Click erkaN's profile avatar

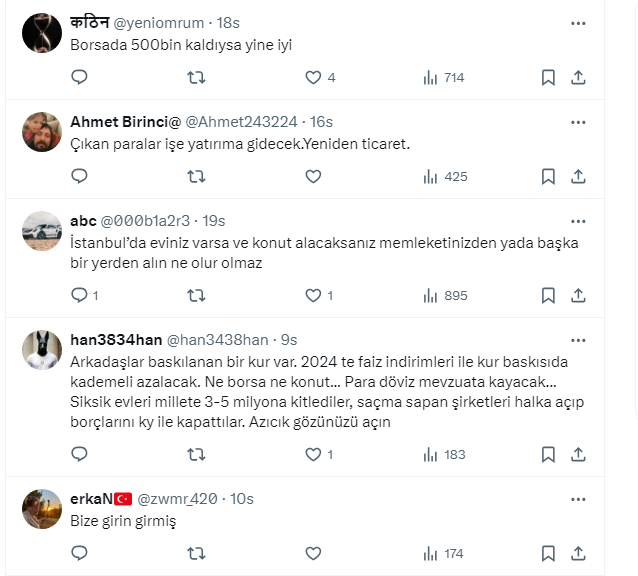tap(42, 509)
